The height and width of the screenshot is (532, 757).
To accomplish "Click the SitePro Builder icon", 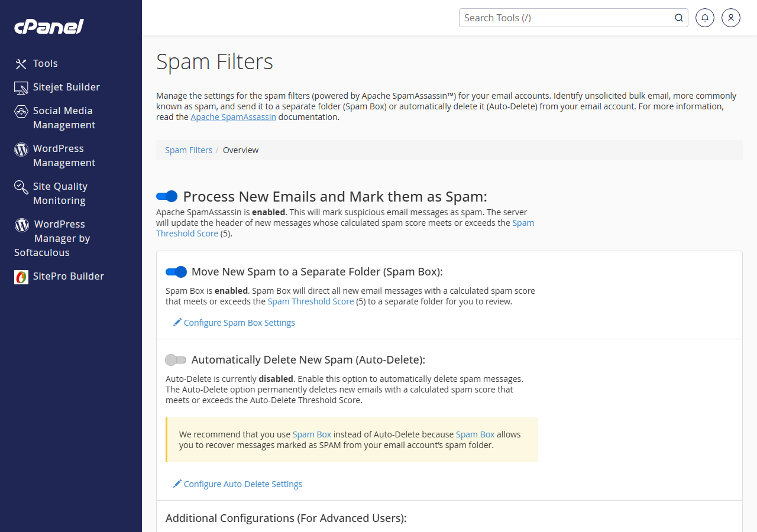I will pyautogui.click(x=21, y=277).
